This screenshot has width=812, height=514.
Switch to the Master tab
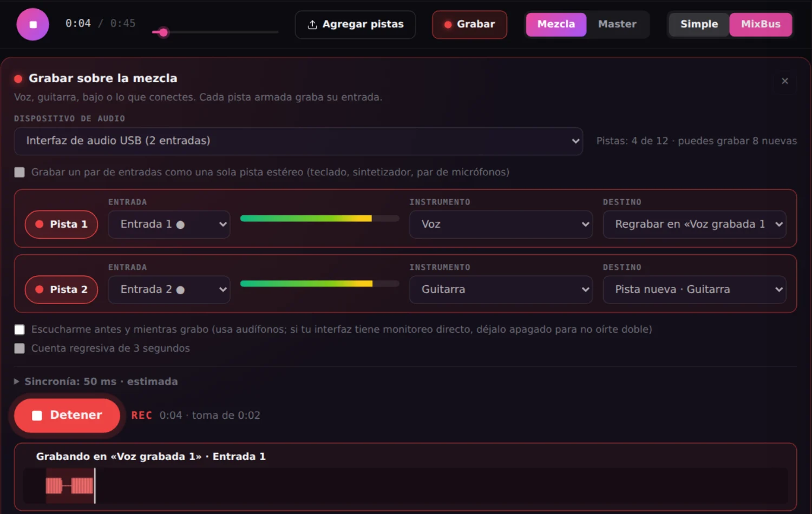tap(617, 24)
